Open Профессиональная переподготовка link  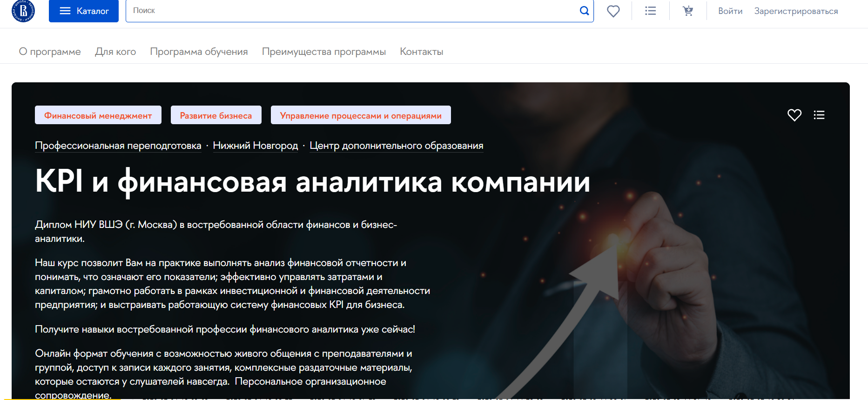(x=118, y=146)
